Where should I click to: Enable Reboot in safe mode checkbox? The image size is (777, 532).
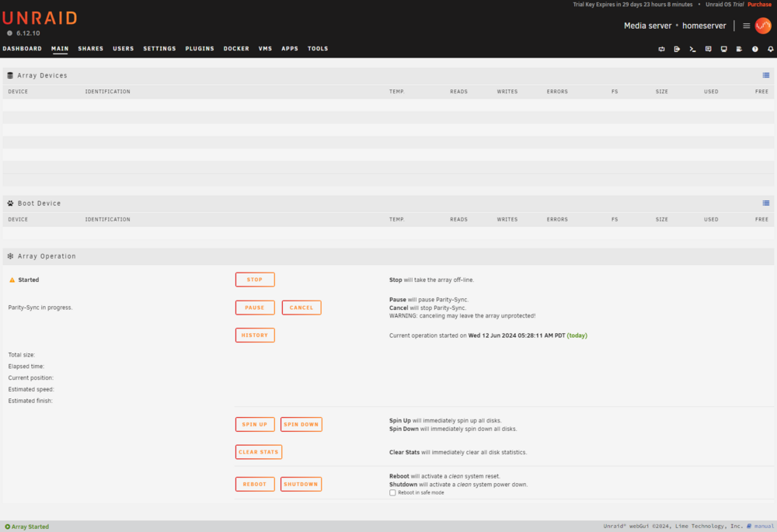(392, 492)
